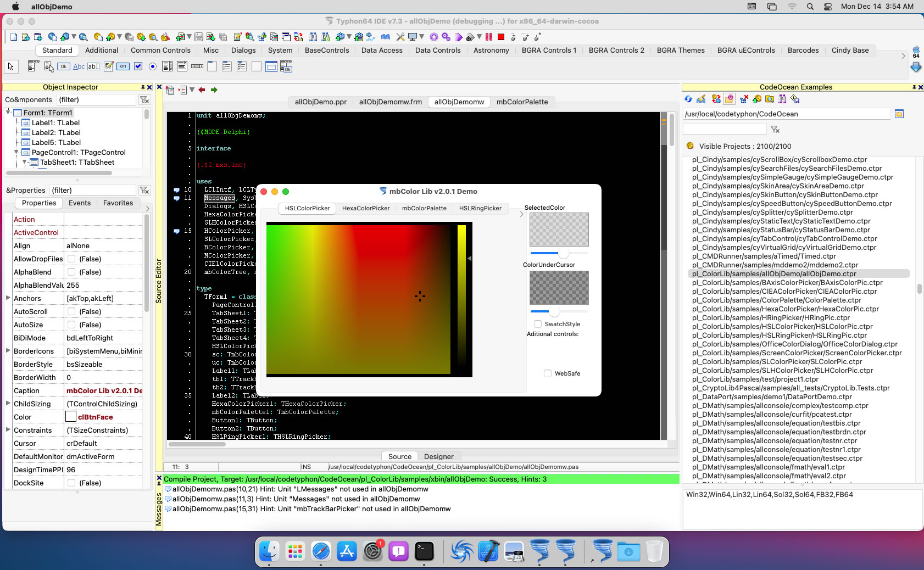Toggle the AutoSize property checkbox
Screen dimensions: 924x570
point(71,325)
